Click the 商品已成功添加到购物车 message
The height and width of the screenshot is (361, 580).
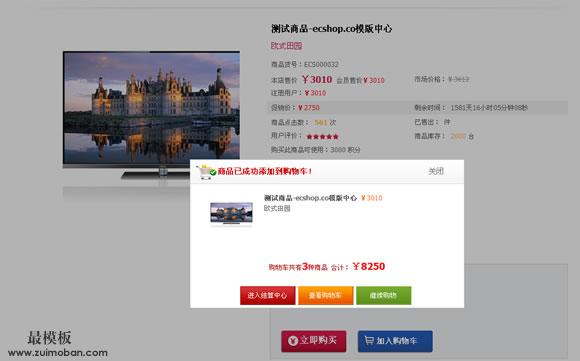click(265, 171)
